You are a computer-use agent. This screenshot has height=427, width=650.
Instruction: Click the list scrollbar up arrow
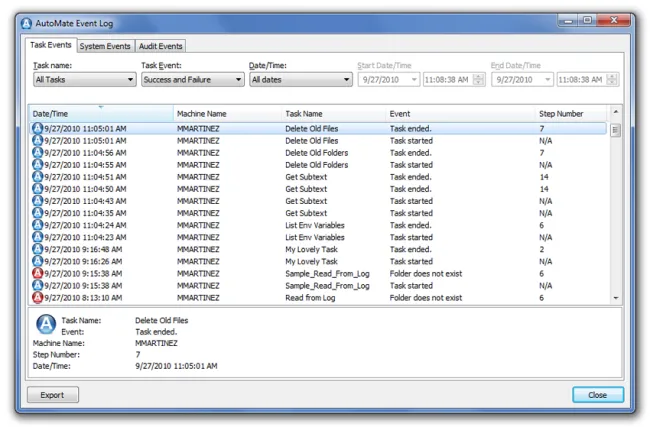(x=616, y=112)
